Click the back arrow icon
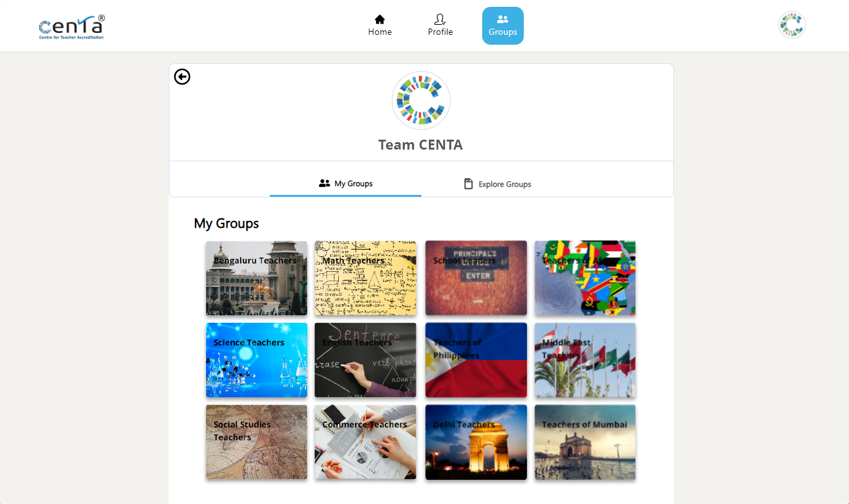 pos(182,77)
